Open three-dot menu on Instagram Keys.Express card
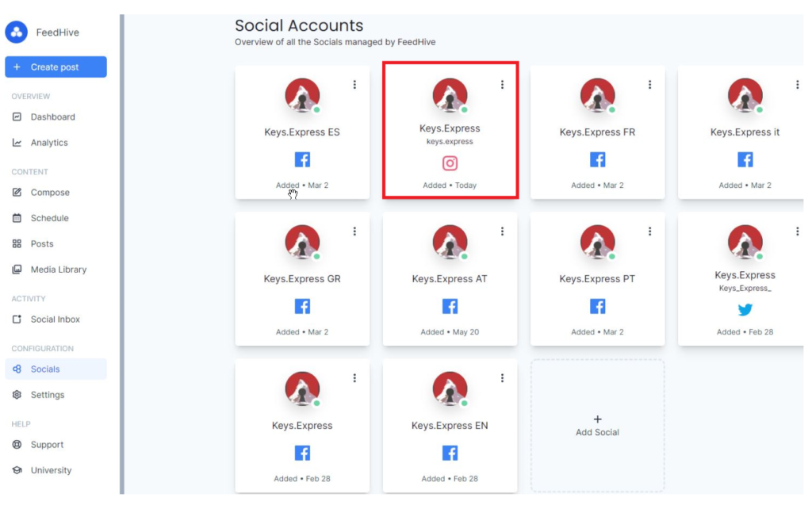 (502, 85)
